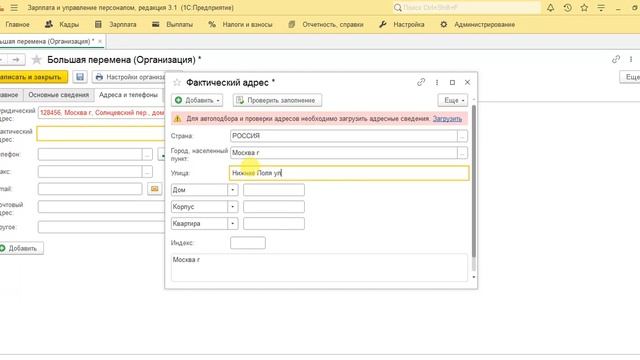The image size is (640, 360).
Task: Open the Настройка menu section
Action: 402,24
